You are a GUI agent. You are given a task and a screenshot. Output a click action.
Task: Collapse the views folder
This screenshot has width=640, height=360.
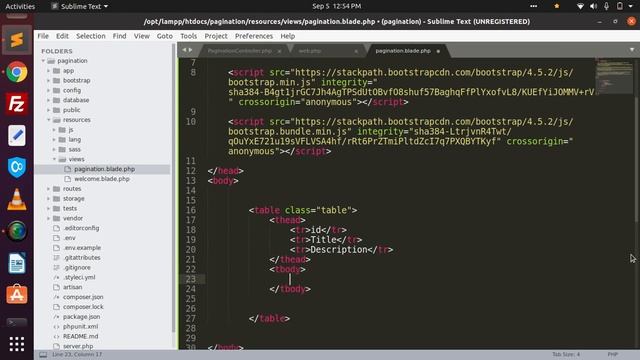click(x=54, y=159)
